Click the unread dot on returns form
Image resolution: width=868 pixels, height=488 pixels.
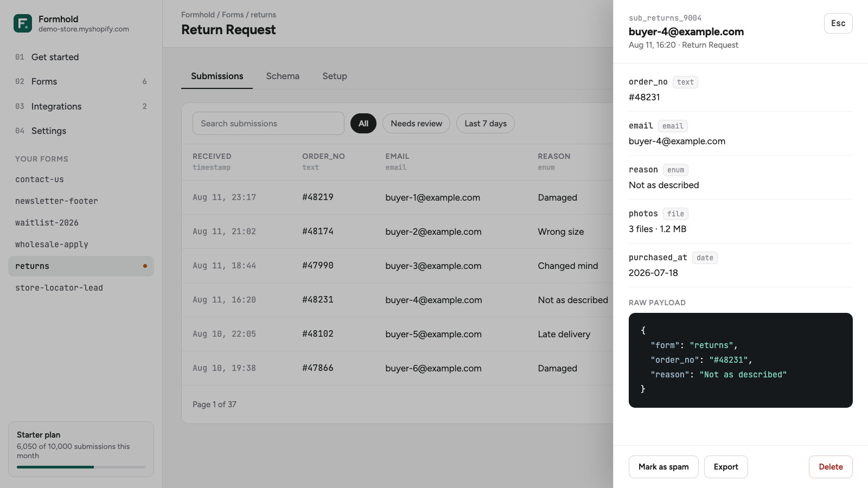[x=145, y=266]
